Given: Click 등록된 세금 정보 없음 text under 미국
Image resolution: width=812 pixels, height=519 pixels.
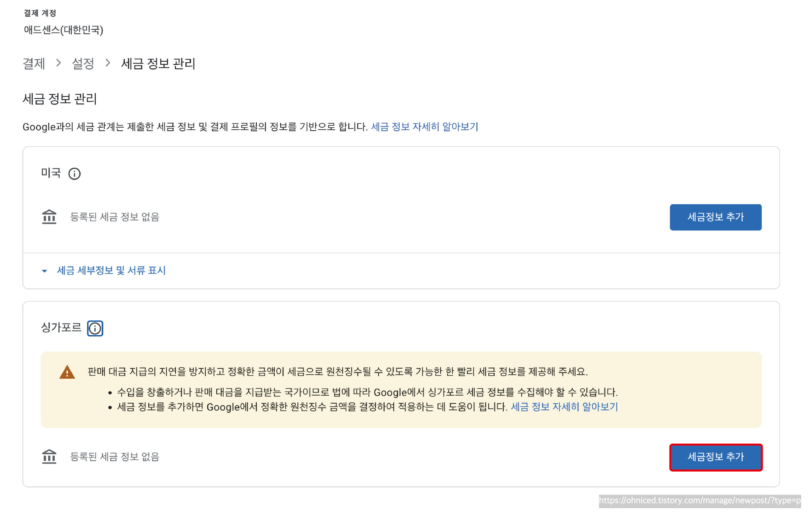Looking at the screenshot, I should tap(115, 217).
